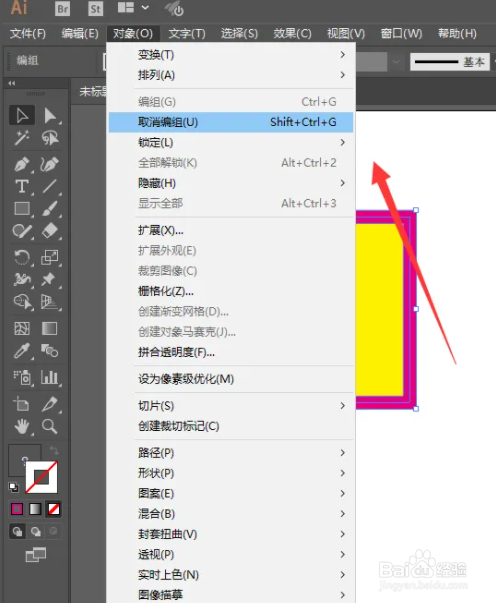The image size is (496, 603).
Task: Change the screen mode
Action: [x=36, y=555]
